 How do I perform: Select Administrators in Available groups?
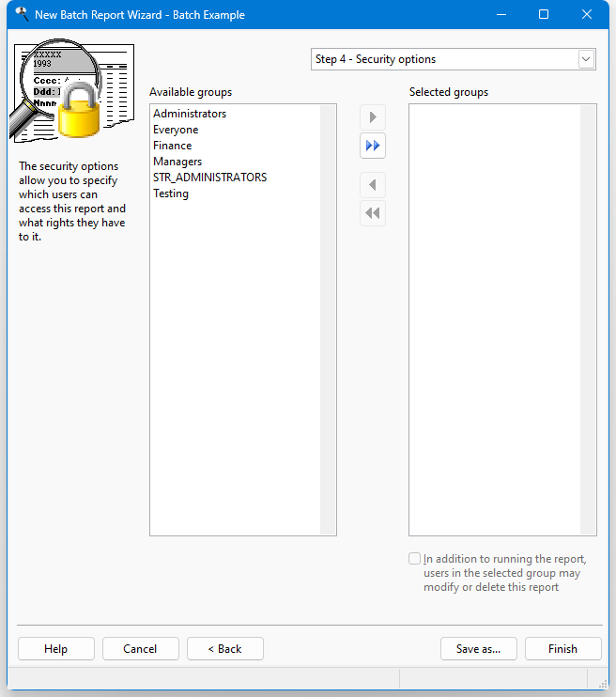coord(190,114)
